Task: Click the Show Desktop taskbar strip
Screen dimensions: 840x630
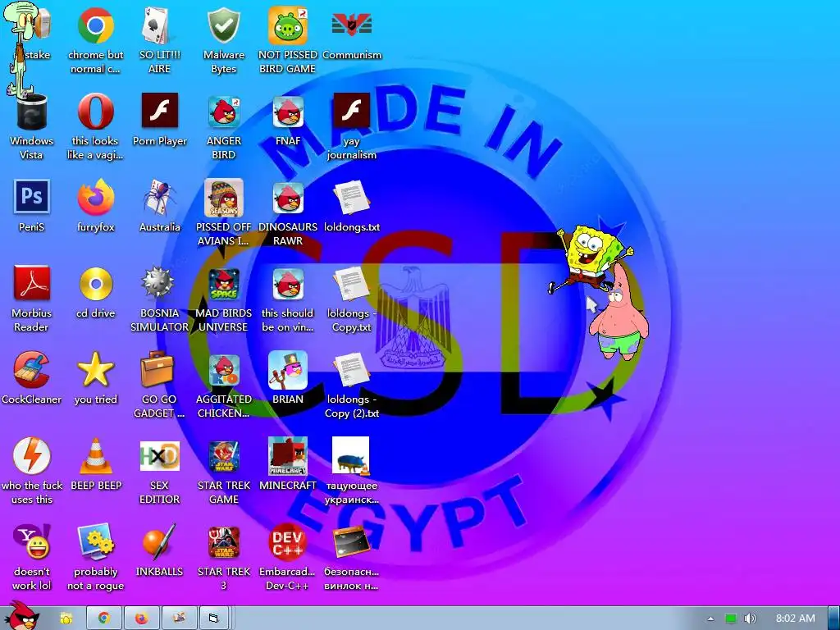Action: click(x=834, y=619)
